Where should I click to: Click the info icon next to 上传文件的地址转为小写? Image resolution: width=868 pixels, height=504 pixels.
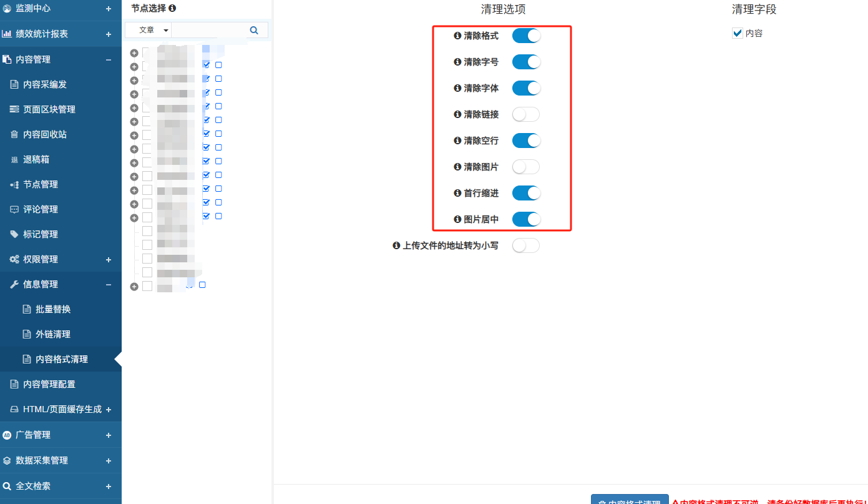tap(396, 246)
